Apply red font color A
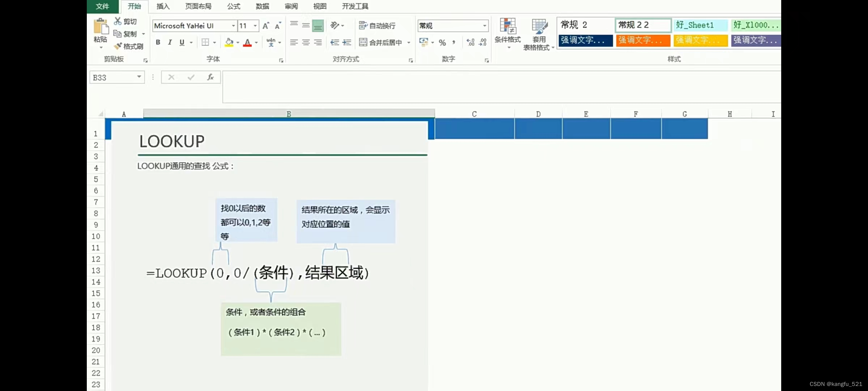The width and height of the screenshot is (868, 391). 247,42
